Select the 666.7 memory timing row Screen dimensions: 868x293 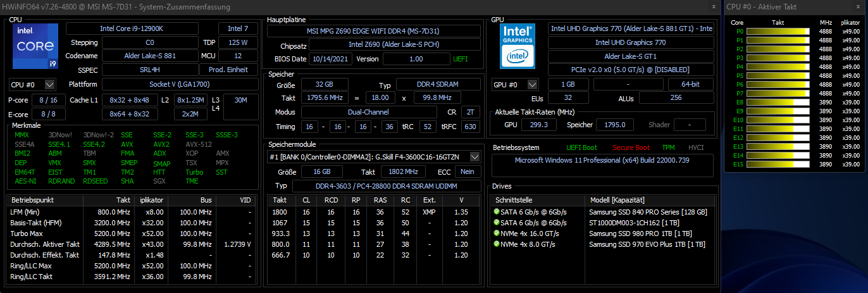pyautogui.click(x=374, y=255)
